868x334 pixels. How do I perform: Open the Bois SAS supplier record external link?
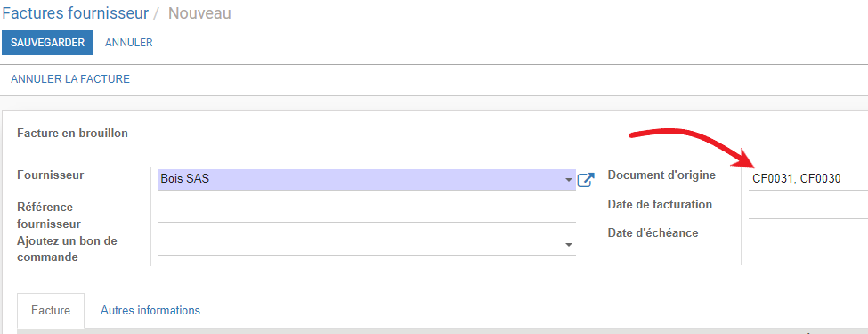coord(586,179)
